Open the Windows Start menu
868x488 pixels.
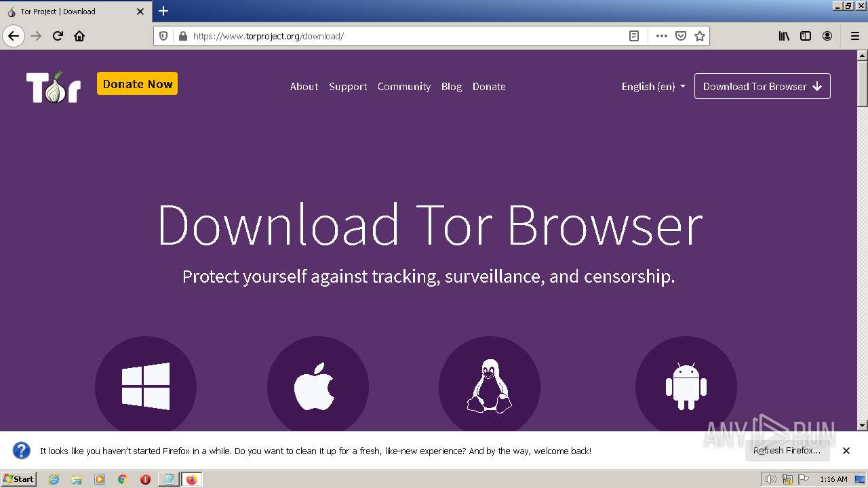pos(19,479)
